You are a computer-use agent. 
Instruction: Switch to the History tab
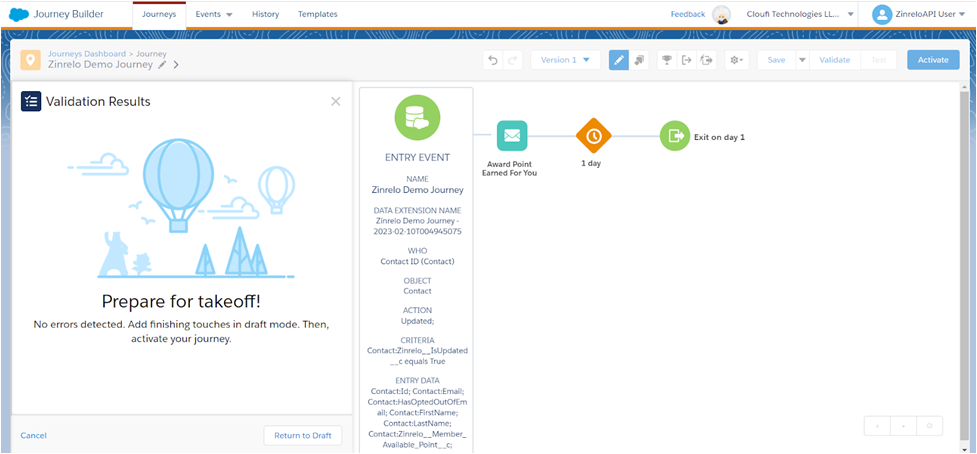(x=265, y=14)
